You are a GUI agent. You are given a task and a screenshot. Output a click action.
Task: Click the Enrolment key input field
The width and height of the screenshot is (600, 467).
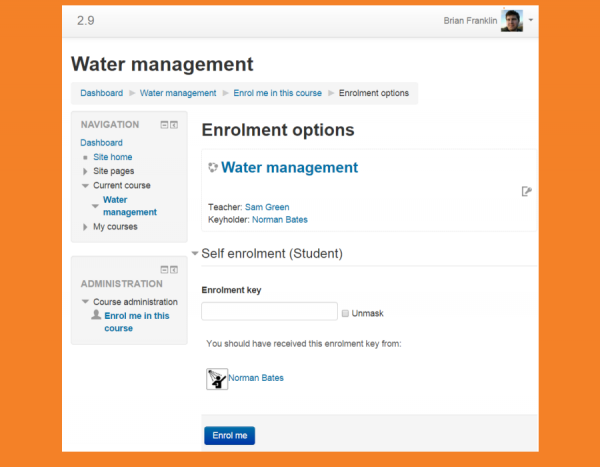pyautogui.click(x=269, y=312)
